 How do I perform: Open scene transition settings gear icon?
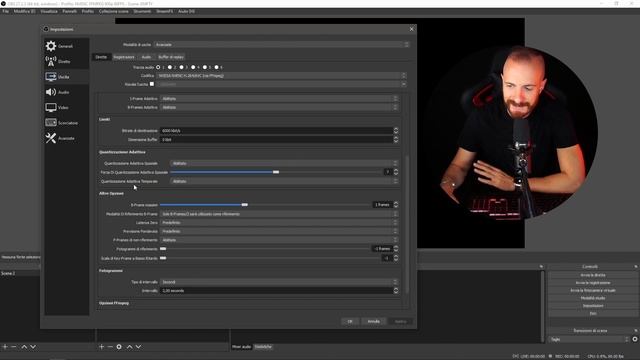click(635, 339)
